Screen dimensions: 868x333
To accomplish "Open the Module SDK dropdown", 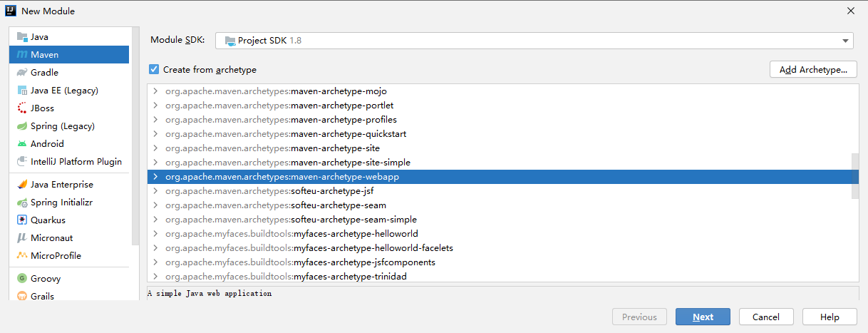I will point(534,41).
